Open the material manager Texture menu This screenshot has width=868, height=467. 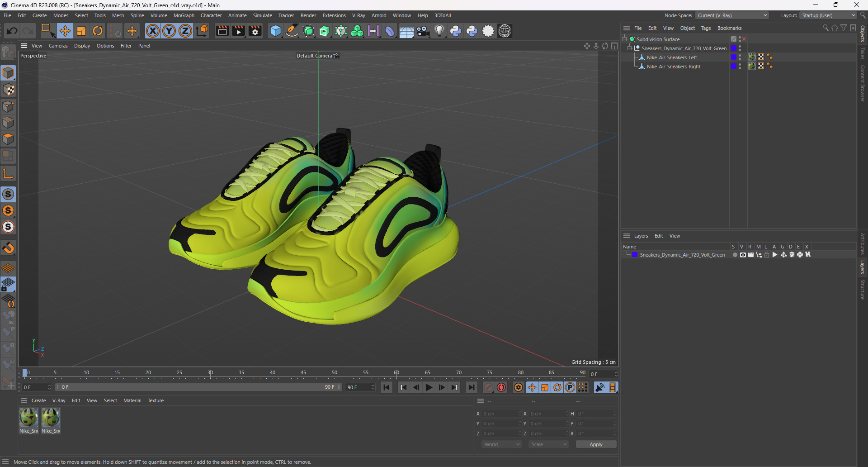click(156, 400)
